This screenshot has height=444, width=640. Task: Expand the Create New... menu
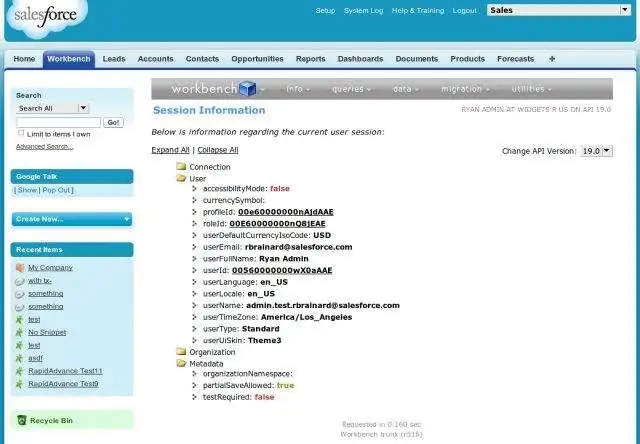point(72,219)
